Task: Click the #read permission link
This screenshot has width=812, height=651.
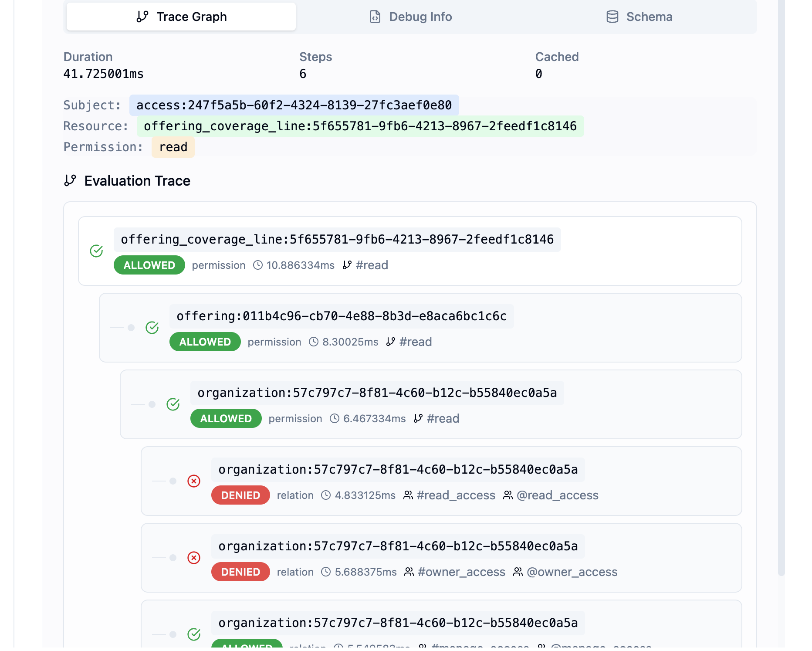Action: (372, 265)
